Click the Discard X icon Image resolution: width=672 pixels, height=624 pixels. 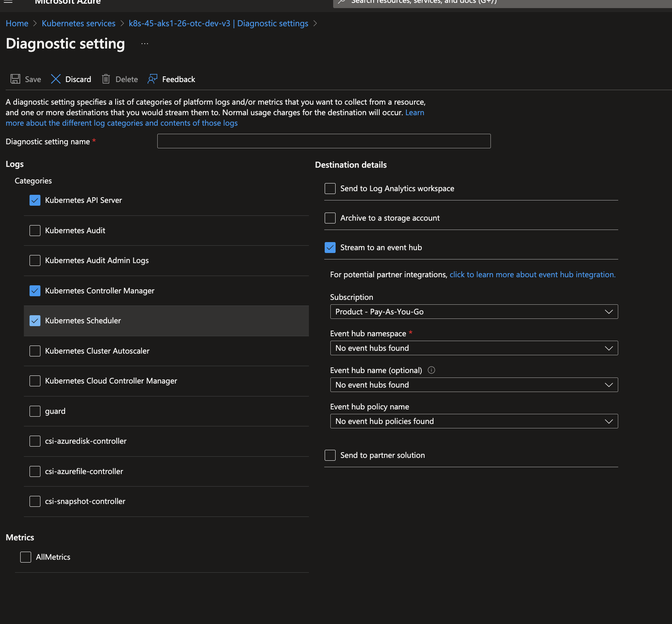coord(56,79)
